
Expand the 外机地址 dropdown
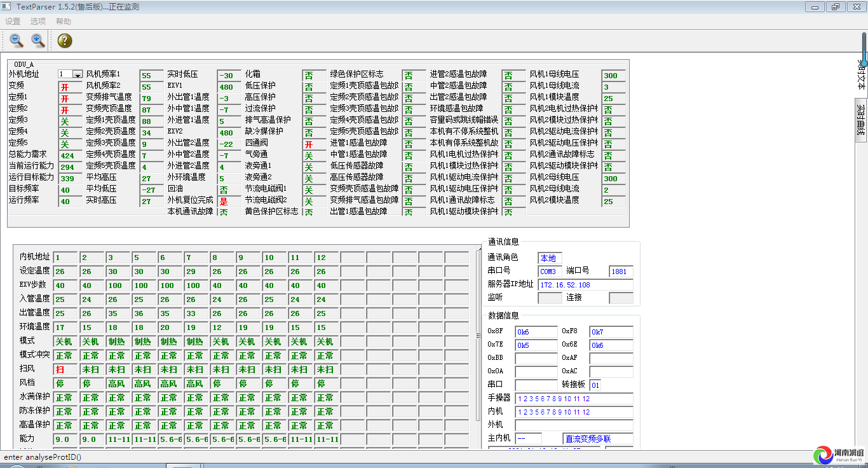[78, 74]
